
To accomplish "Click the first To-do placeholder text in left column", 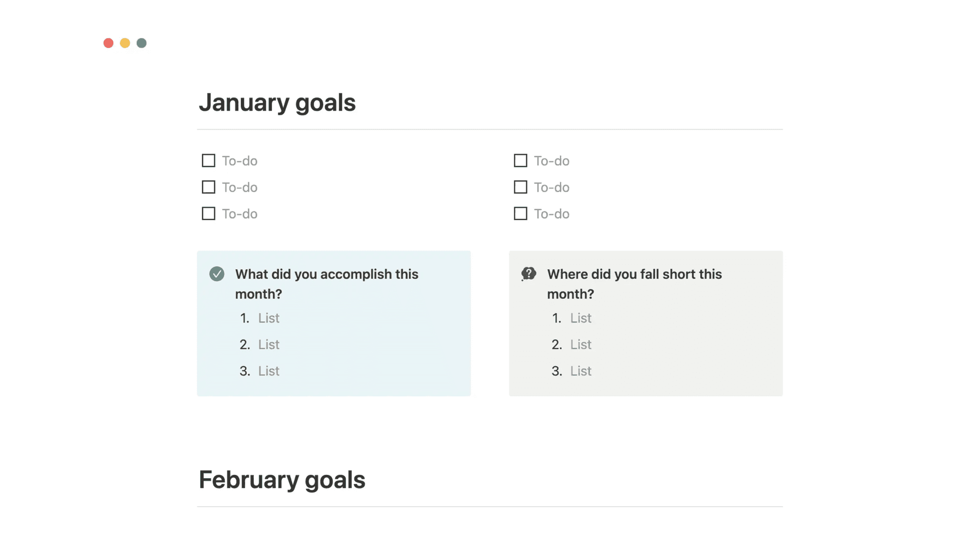I will tap(239, 161).
